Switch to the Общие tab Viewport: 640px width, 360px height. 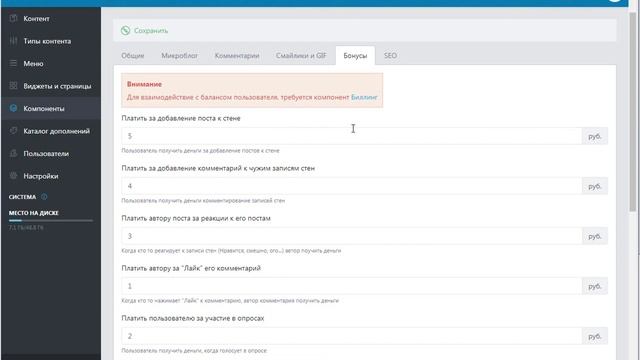point(133,56)
